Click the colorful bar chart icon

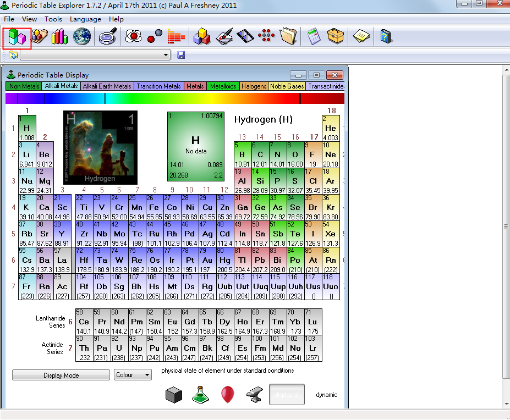click(59, 37)
